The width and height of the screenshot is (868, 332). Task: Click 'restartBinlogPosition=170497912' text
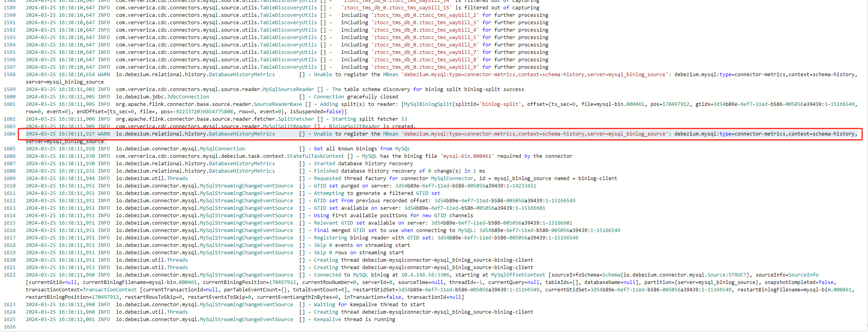(73, 297)
